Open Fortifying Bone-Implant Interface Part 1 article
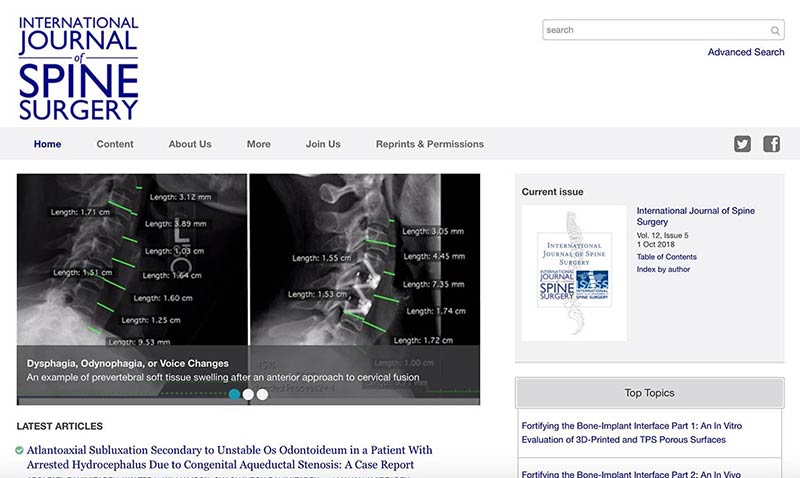 click(x=632, y=433)
